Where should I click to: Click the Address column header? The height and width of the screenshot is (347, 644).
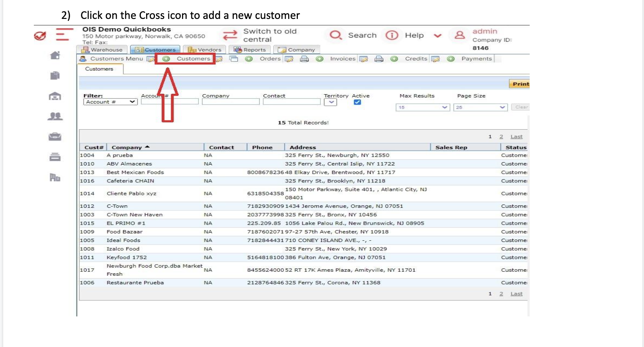[x=303, y=147]
